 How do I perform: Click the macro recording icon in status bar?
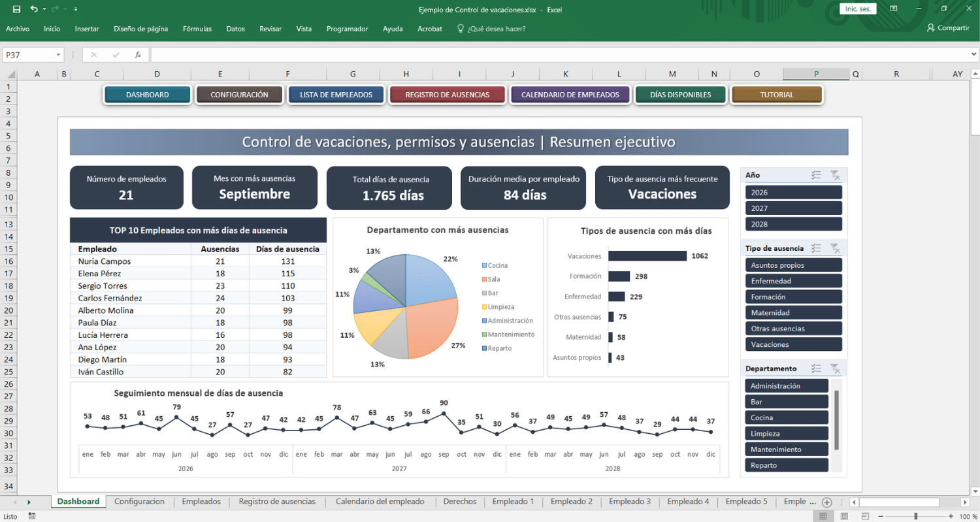coord(31,516)
